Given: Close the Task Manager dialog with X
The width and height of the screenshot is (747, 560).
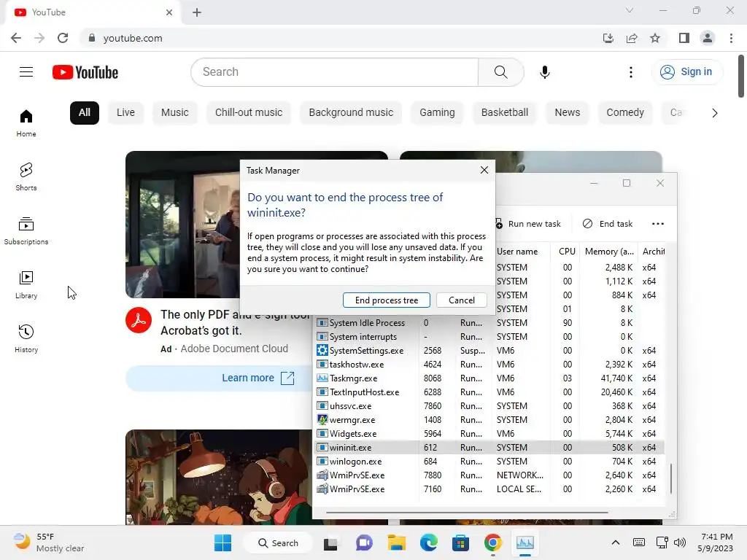Looking at the screenshot, I should coord(484,170).
